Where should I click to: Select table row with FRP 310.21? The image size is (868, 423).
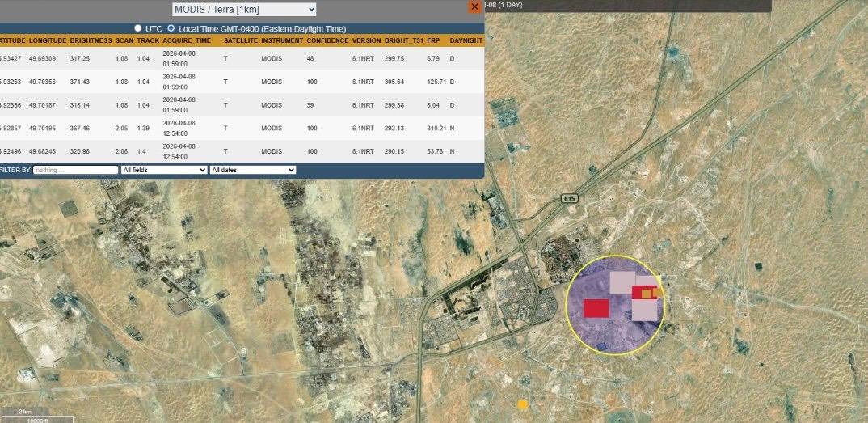[242, 128]
